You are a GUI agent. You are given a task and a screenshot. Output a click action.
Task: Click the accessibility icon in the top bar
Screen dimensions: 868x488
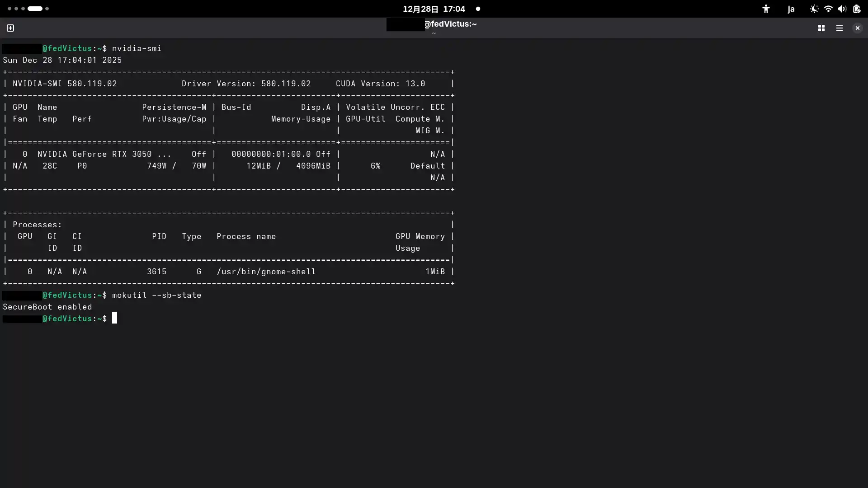point(766,9)
